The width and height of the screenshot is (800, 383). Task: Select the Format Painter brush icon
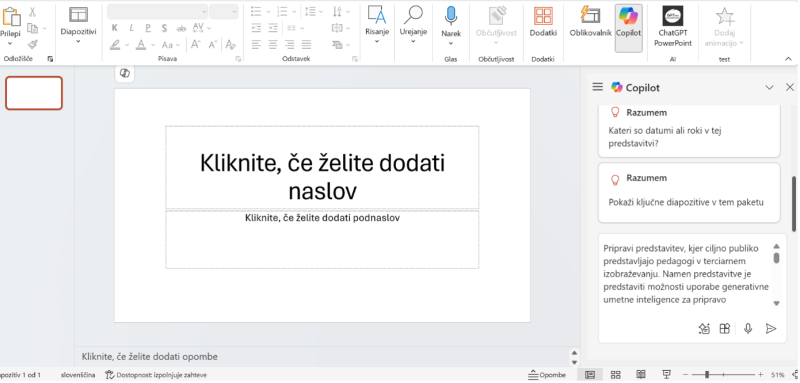pyautogui.click(x=33, y=44)
